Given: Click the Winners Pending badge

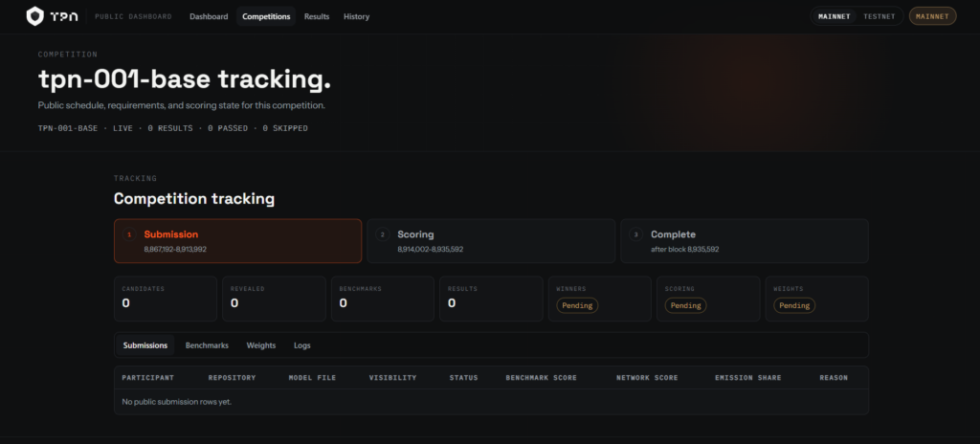Looking at the screenshot, I should pyautogui.click(x=577, y=306).
